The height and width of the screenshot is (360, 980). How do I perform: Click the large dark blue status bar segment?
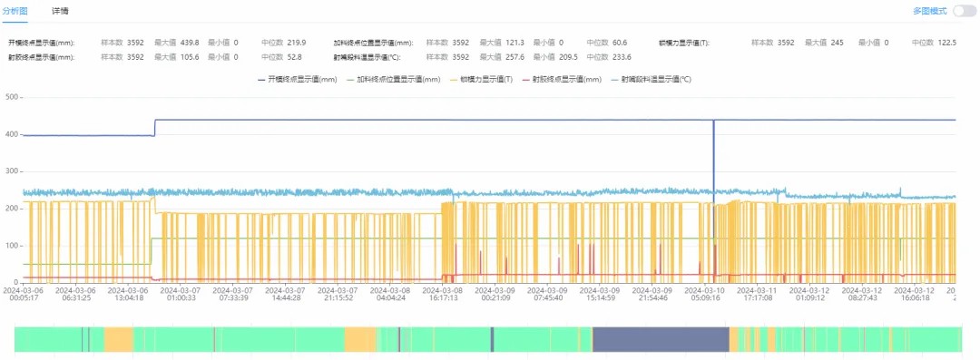pyautogui.click(x=661, y=339)
